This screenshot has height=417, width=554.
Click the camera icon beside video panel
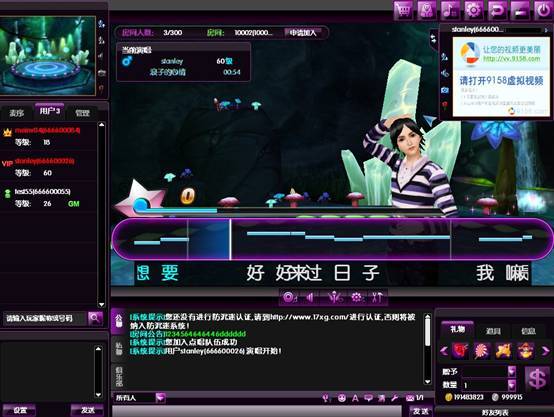click(444, 90)
